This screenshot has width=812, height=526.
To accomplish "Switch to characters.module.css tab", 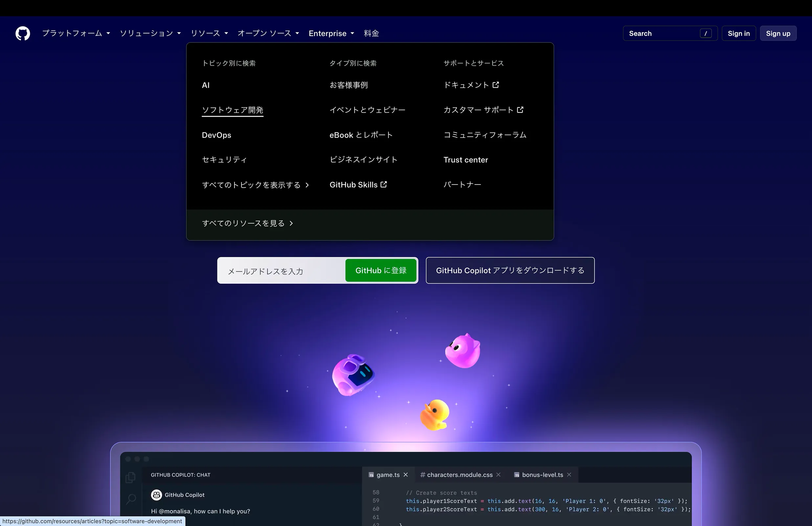I will (x=460, y=475).
